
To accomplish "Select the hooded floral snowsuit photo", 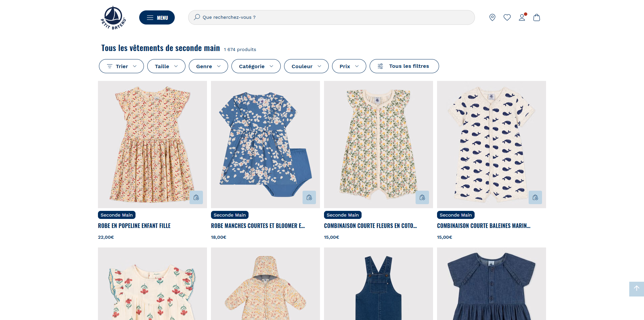I will coord(265,284).
